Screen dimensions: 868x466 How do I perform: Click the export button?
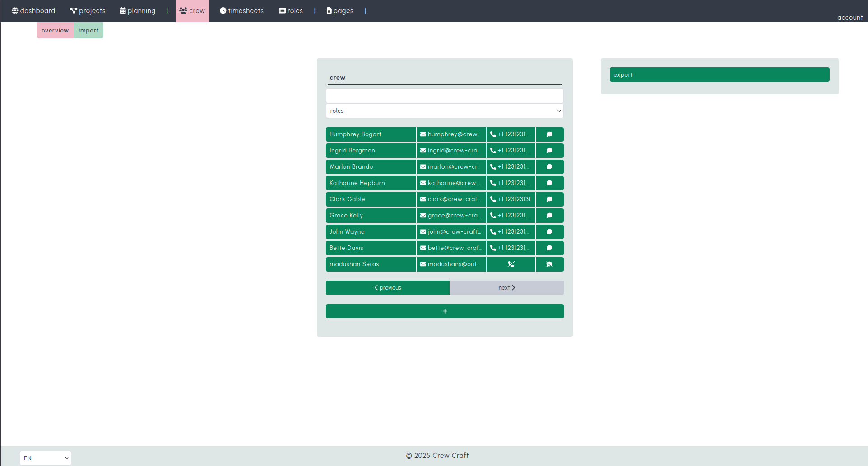tap(719, 74)
